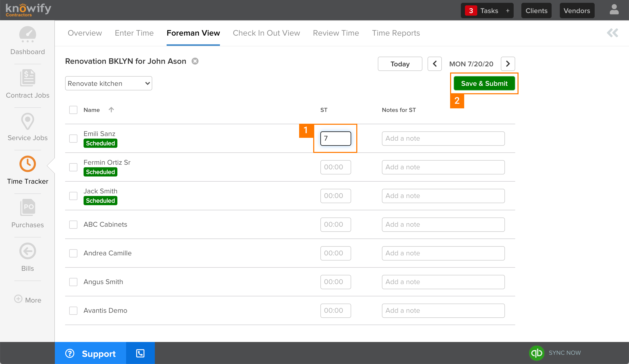Check the Andrea Camille checkbox
Viewport: 629px width, 364px height.
[x=73, y=253]
